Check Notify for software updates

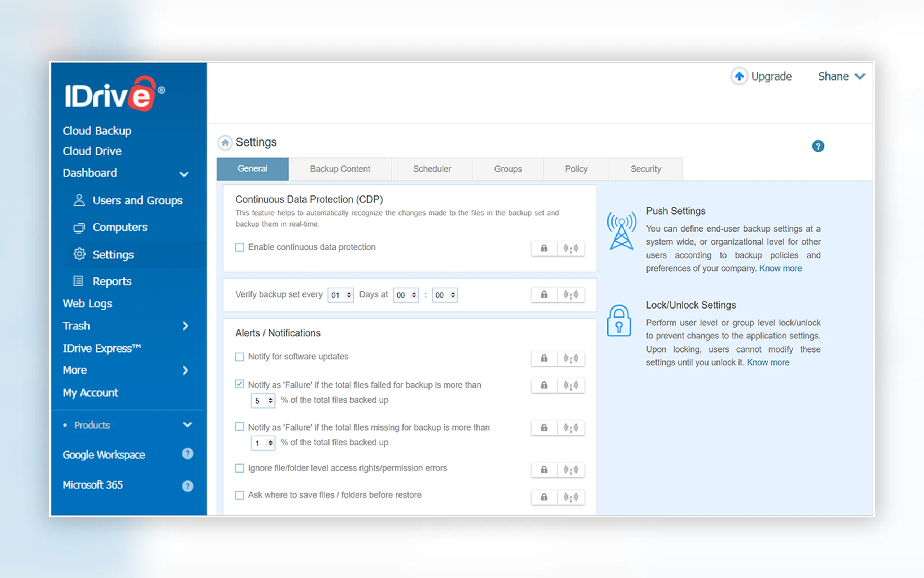point(239,357)
